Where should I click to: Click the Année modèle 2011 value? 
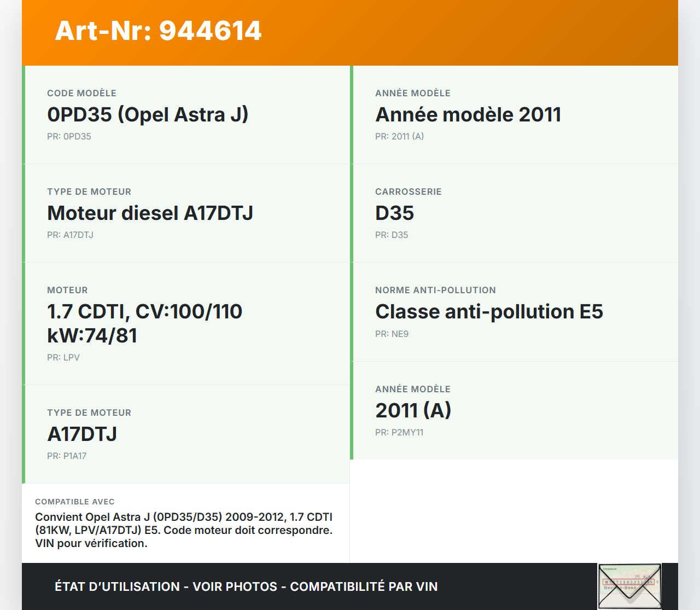[x=468, y=114]
